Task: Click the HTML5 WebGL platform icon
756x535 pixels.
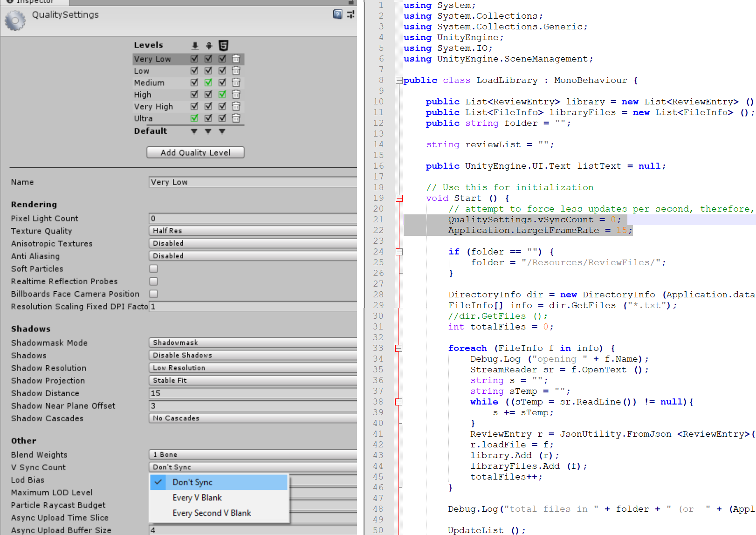Action: click(223, 46)
